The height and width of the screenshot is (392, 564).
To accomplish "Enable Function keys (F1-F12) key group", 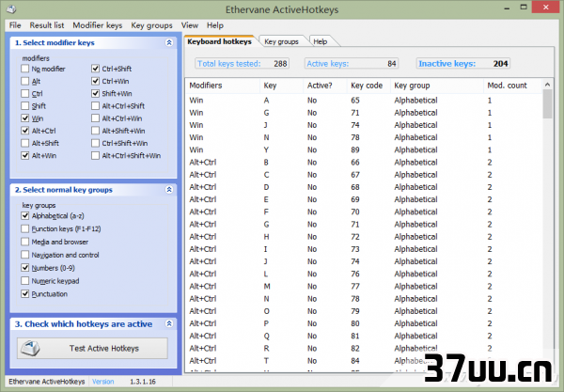I will tap(24, 228).
